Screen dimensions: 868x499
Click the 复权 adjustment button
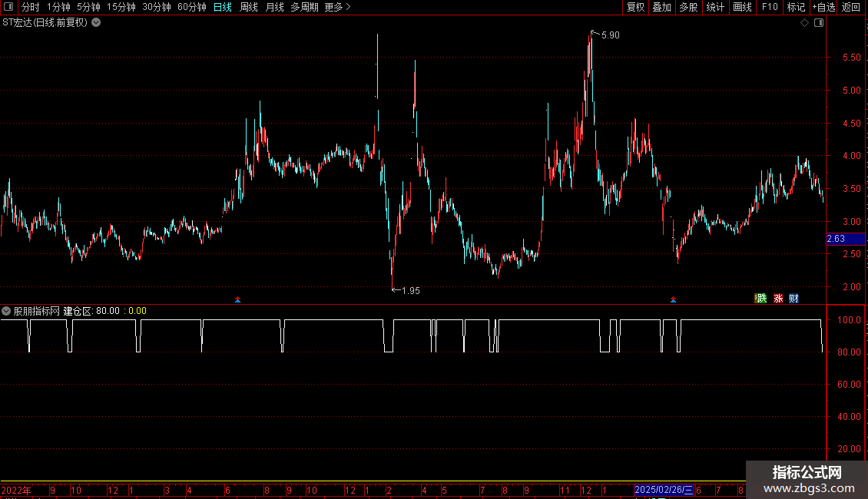click(635, 7)
